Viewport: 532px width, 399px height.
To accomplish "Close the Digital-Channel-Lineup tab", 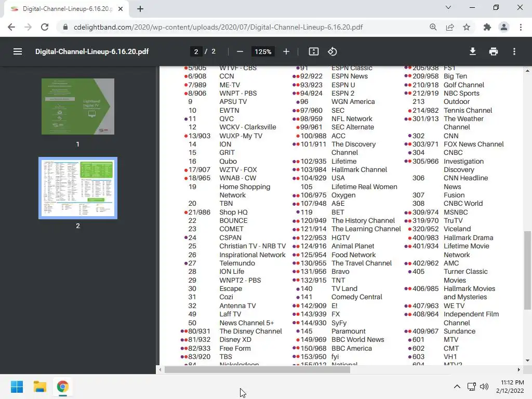I will [x=121, y=9].
